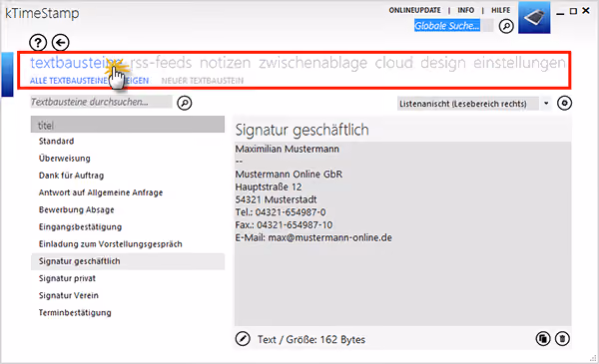Open ONLINEUPDATE in the top bar
This screenshot has width=599, height=364.
tap(415, 10)
